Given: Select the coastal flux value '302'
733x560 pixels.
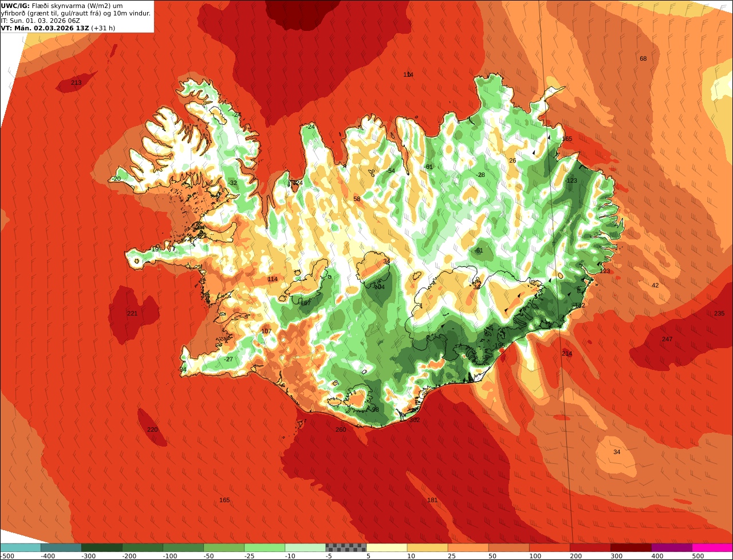Looking at the screenshot, I should (415, 420).
